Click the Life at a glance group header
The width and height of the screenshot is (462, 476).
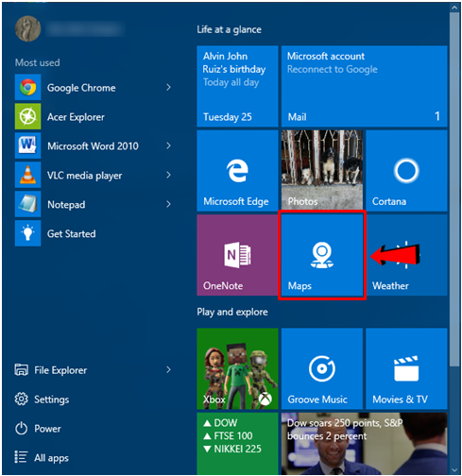click(x=229, y=29)
